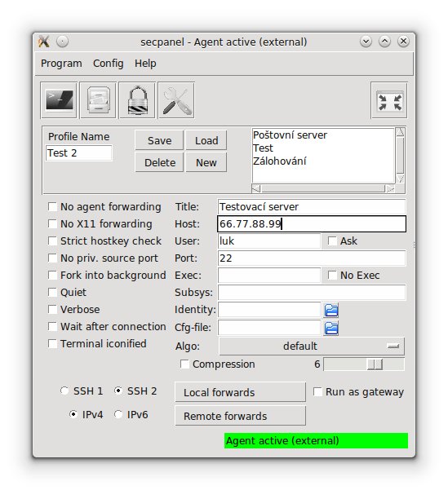448x490 pixels.
Task: Check the Run as gateway option
Action: click(317, 392)
